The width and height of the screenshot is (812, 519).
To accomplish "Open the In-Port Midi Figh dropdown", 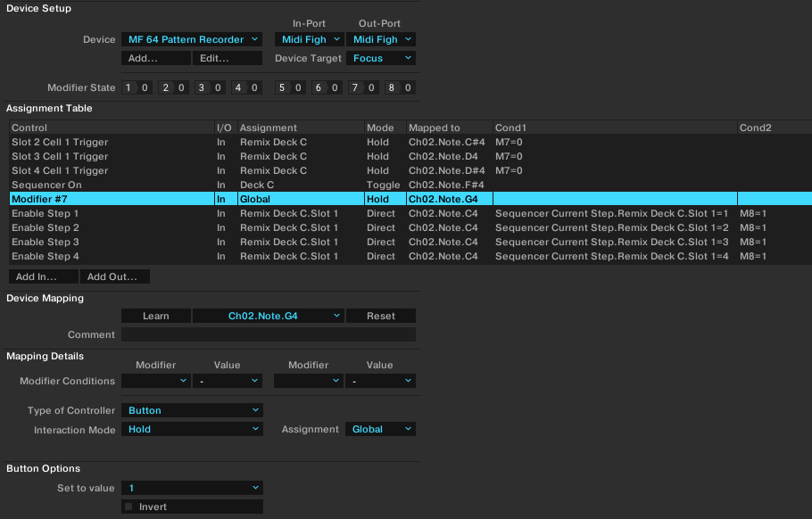I will click(x=309, y=39).
